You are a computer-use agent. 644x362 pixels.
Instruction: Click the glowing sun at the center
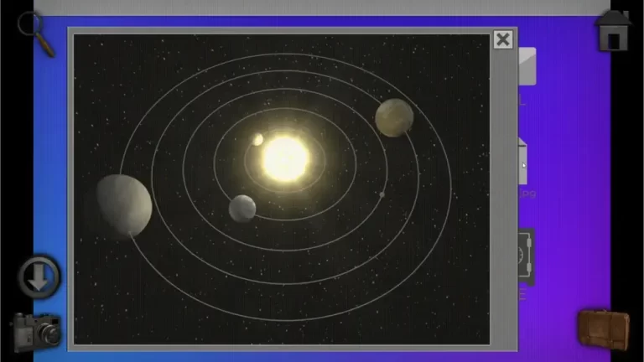click(285, 157)
